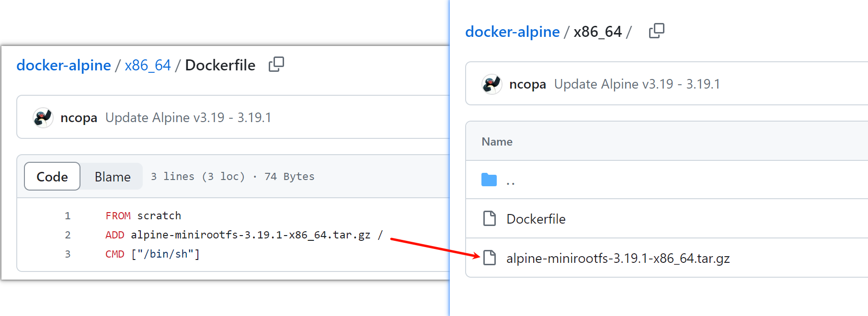Click copy path icon in the x86_64 directory listing
This screenshot has height=316, width=868.
[656, 31]
